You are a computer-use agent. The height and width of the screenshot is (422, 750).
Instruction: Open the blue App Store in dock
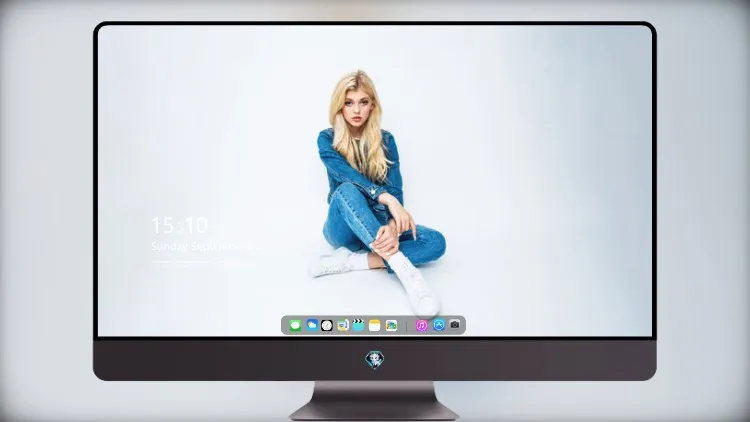pos(439,325)
